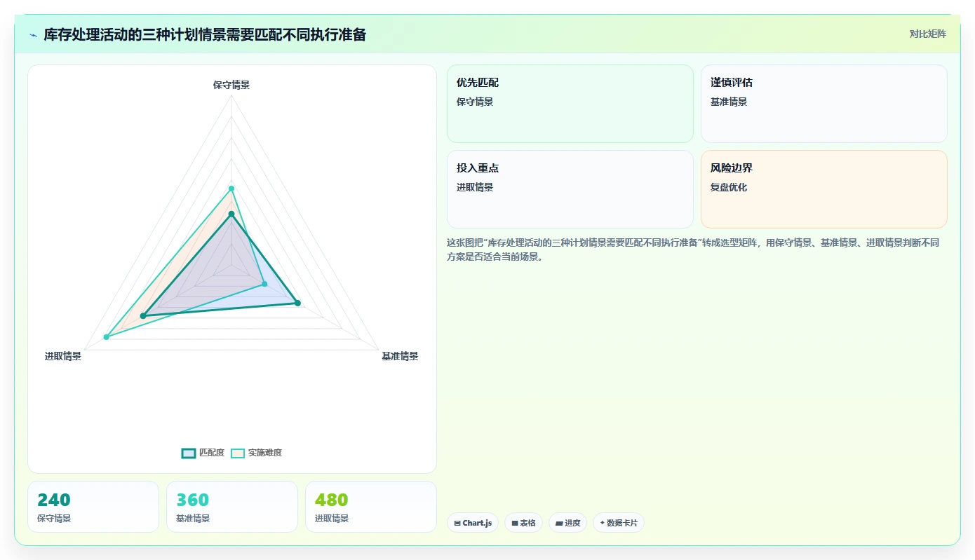Click the 实施难度 legend color box

pyautogui.click(x=238, y=453)
